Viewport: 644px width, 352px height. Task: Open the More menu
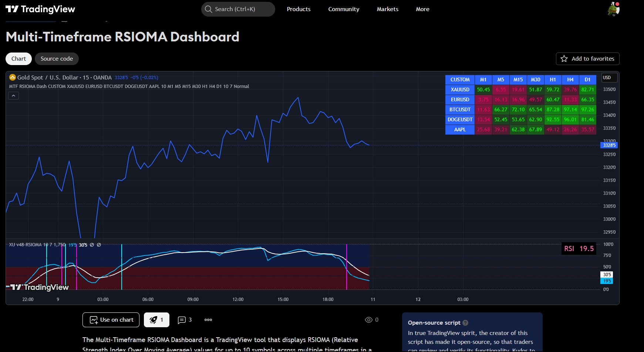423,9
